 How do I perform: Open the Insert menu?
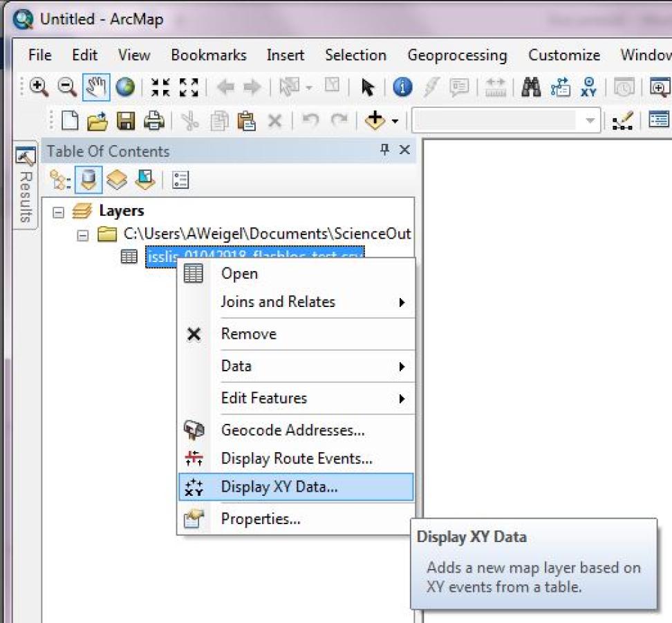(286, 55)
